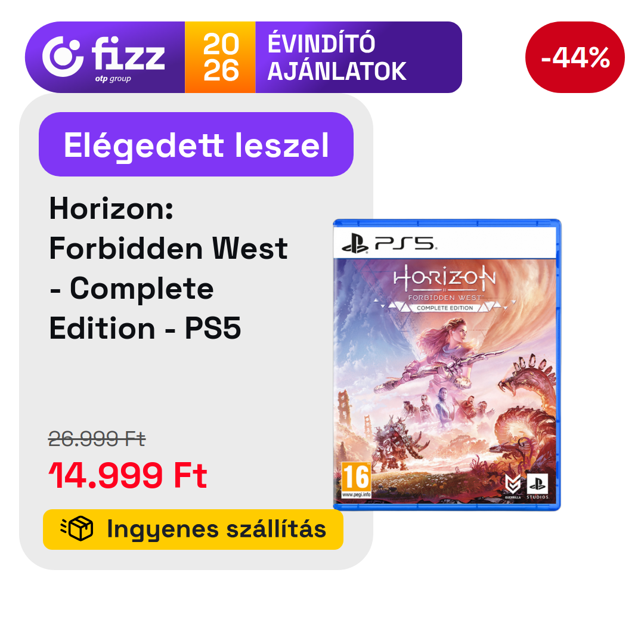The image size is (644, 644).
Task: Click the red -44% discount badge
Action: (x=575, y=57)
